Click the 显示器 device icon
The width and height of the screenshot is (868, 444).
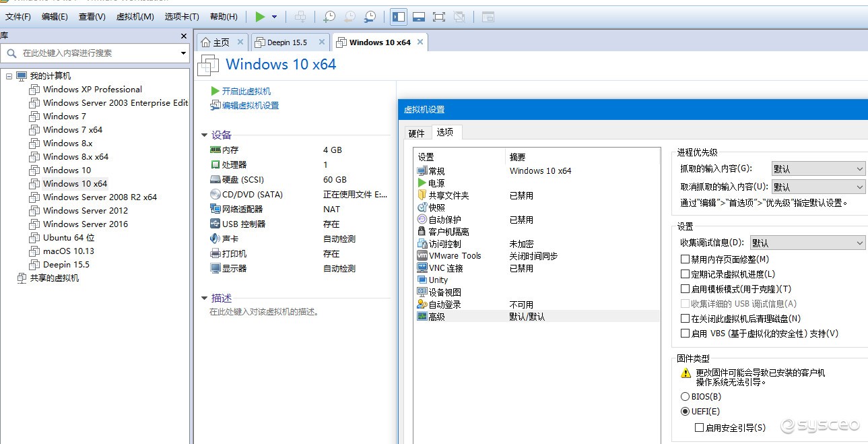pos(215,269)
